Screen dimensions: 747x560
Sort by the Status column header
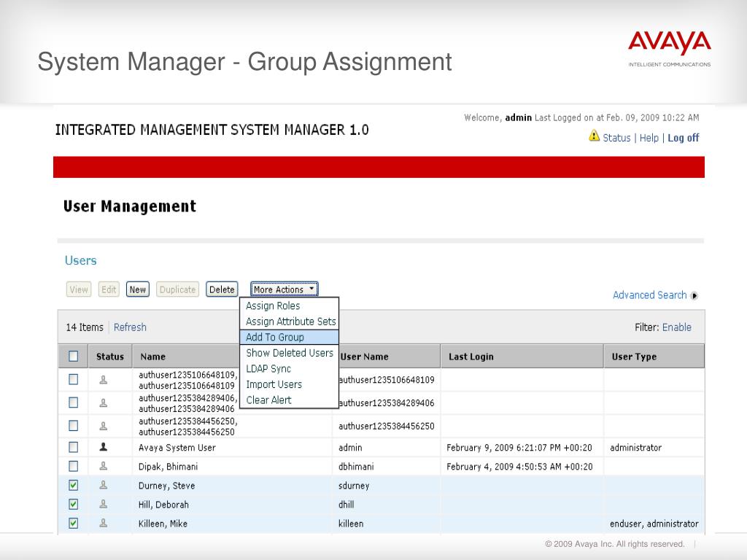(x=110, y=357)
